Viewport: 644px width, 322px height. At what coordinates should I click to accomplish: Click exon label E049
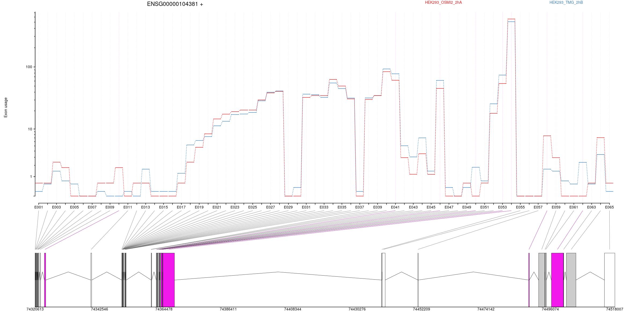[x=467, y=207]
